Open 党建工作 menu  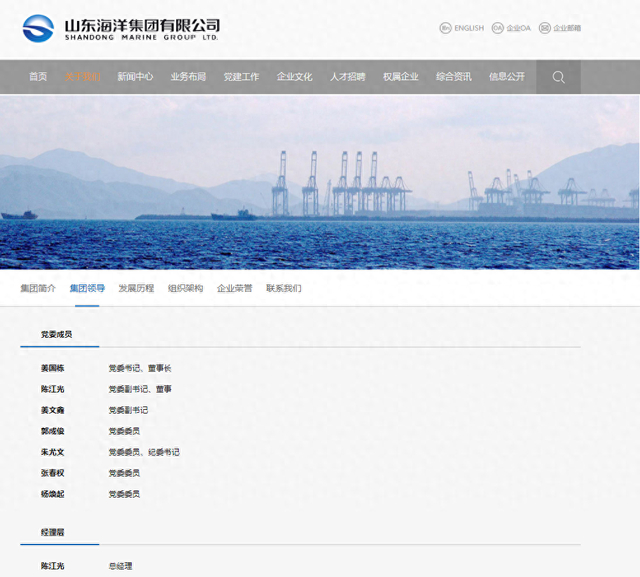click(x=241, y=77)
